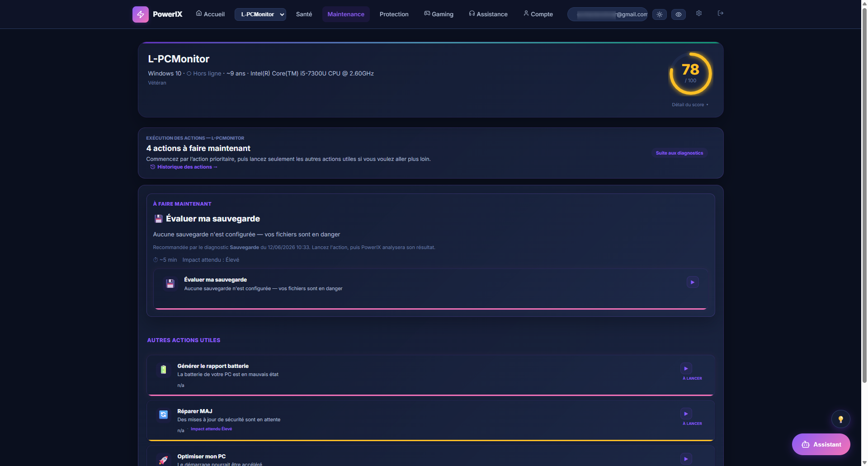Screen dimensions: 868x466
Task: Click the À FAIRE MAINTENANT label
Action: tap(182, 204)
